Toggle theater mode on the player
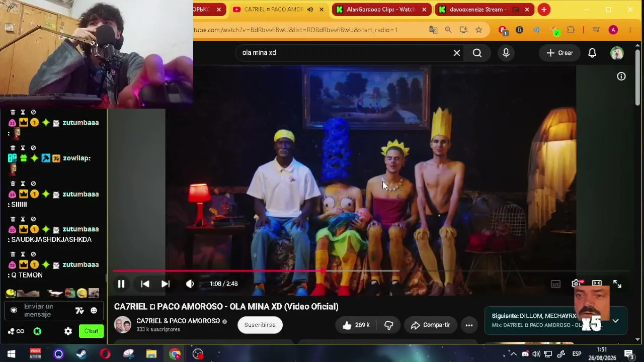Viewport: 644px width, 362px height. click(x=597, y=284)
